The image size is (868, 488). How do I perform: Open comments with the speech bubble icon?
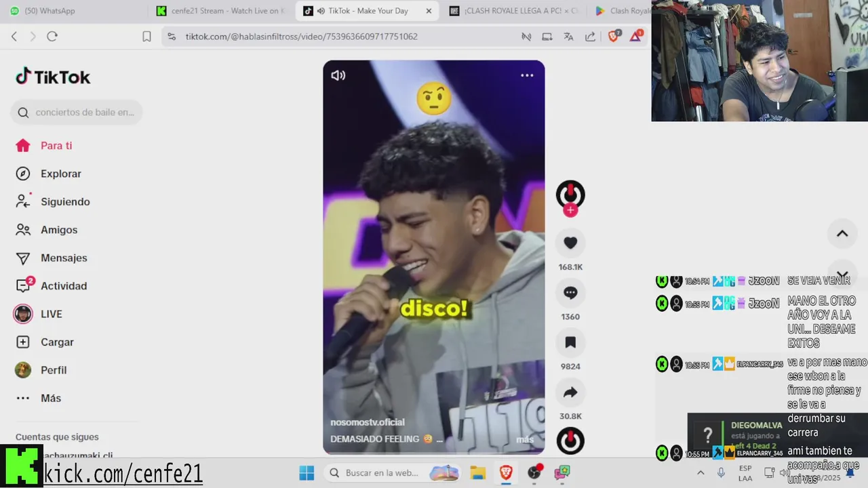point(570,293)
